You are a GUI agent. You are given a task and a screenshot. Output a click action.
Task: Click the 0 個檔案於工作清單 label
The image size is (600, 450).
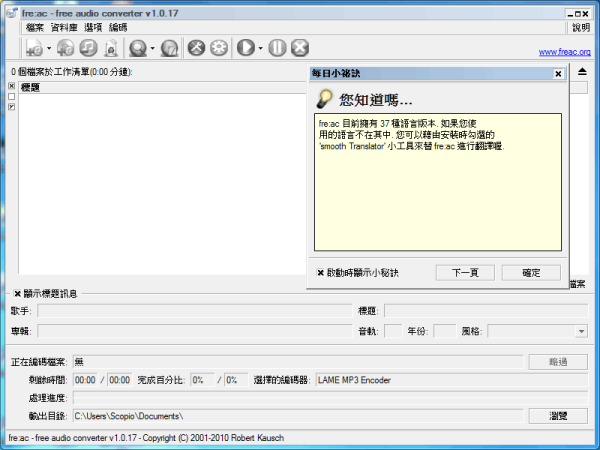[72, 72]
